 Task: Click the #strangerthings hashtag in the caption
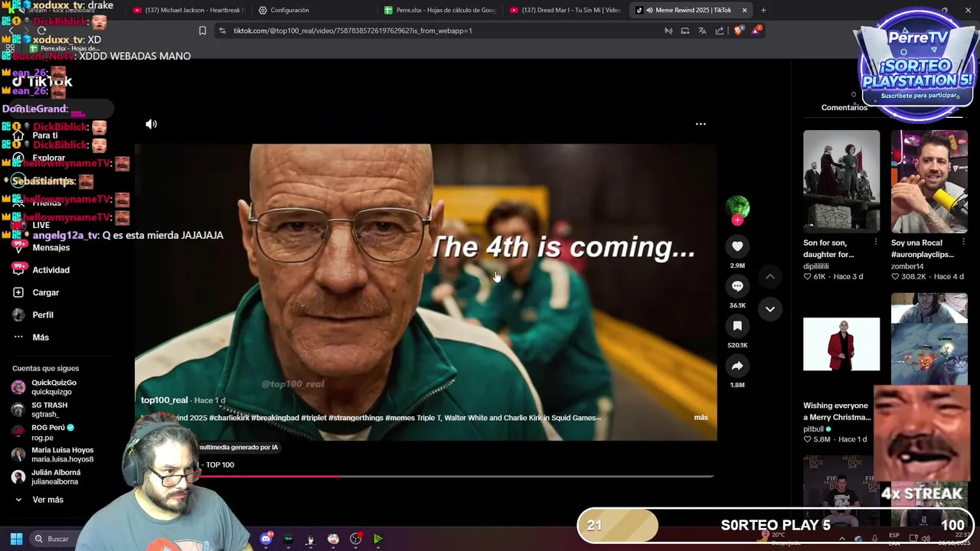356,418
